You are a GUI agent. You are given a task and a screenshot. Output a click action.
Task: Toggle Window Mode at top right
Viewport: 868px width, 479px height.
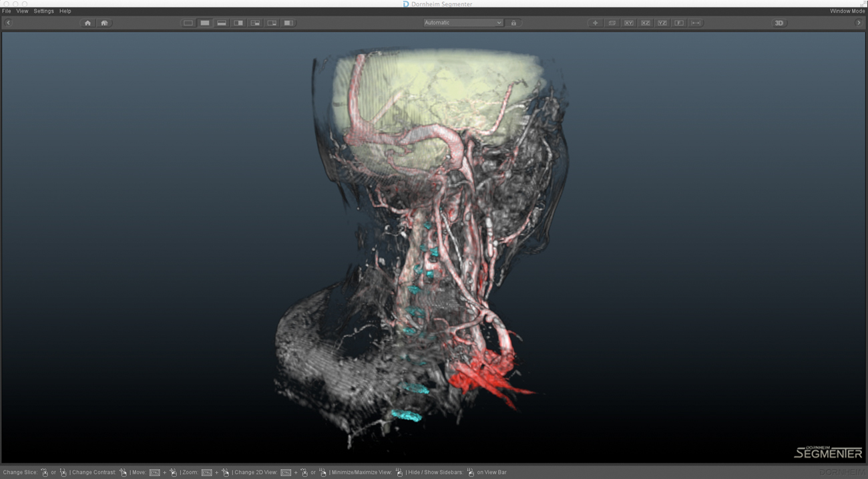point(847,11)
